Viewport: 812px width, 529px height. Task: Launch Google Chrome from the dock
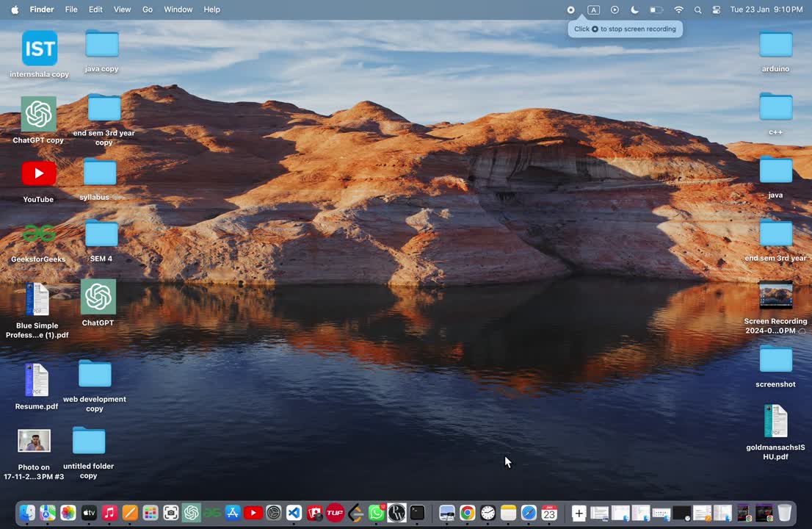467,513
